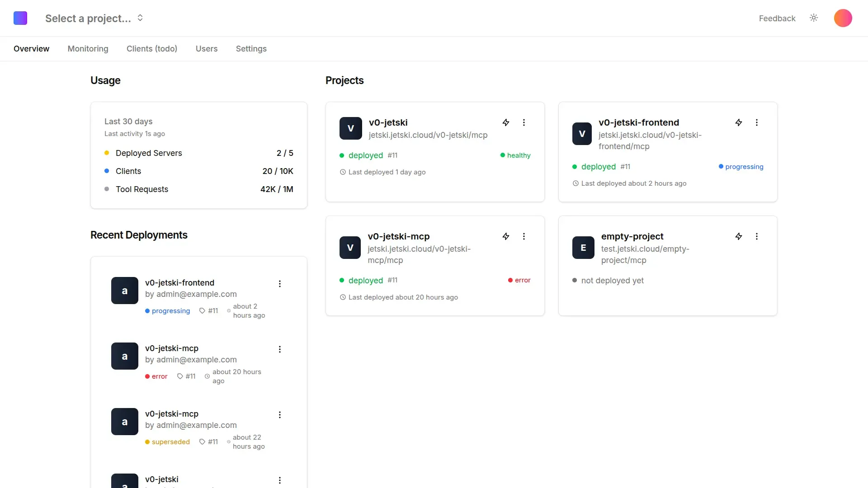This screenshot has width=868, height=488.
Task: Click the jetski.jetski.cloud/v0-jetski/mcp URL
Action: pos(428,135)
